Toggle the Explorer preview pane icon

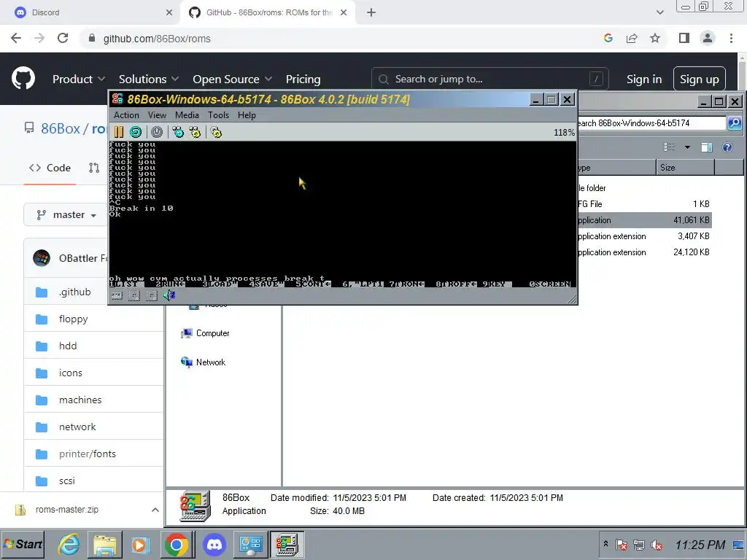[706, 147]
